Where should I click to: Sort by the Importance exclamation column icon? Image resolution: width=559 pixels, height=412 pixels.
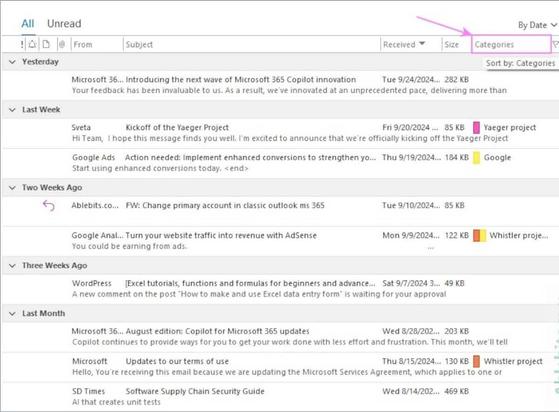22,45
